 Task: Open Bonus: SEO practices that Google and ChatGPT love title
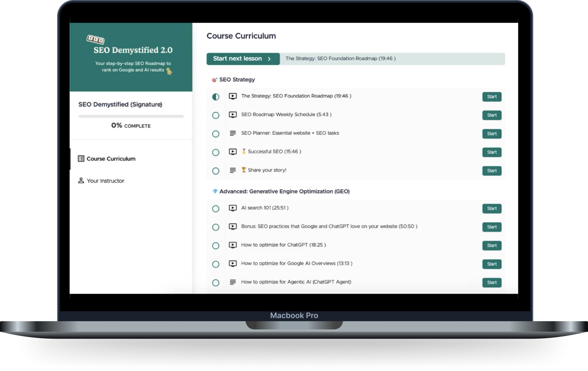(x=329, y=226)
